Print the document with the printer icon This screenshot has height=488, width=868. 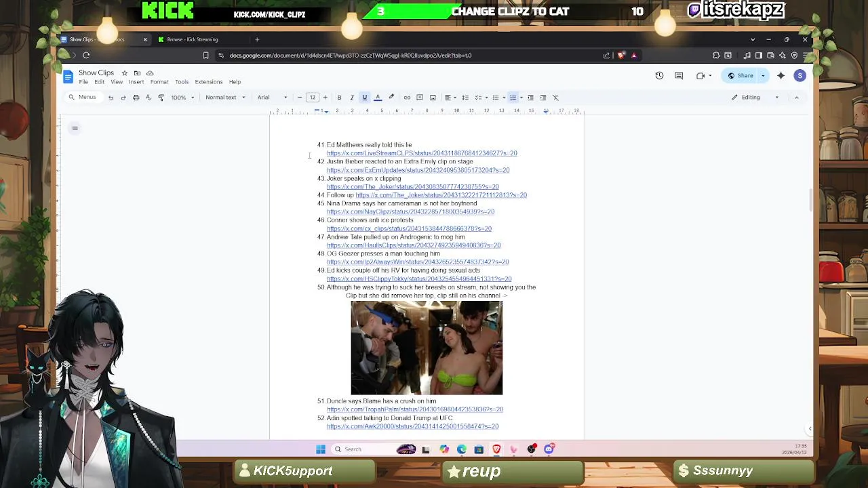[x=136, y=98]
